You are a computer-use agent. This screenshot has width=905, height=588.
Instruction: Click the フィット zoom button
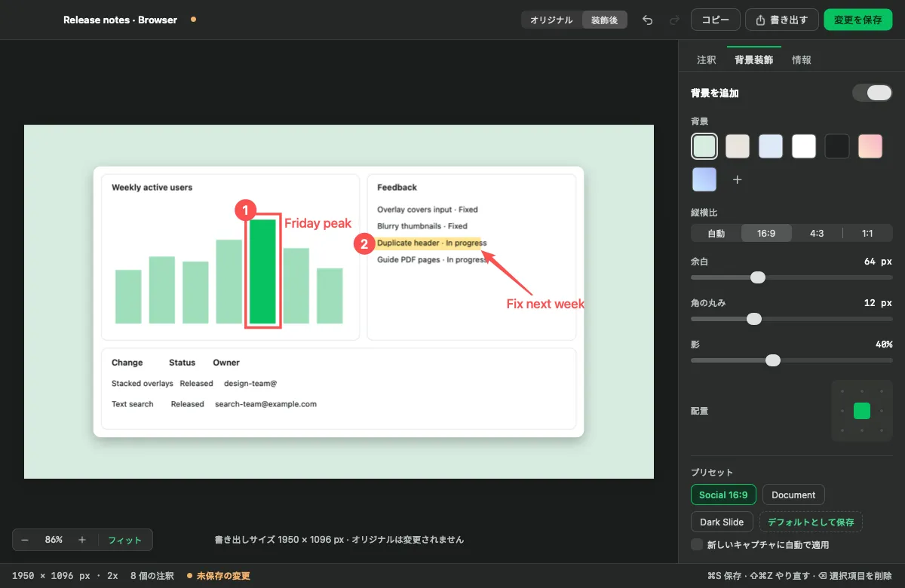point(124,540)
